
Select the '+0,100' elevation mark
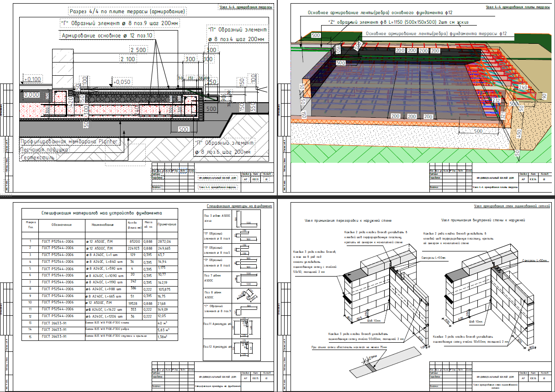pos(33,79)
